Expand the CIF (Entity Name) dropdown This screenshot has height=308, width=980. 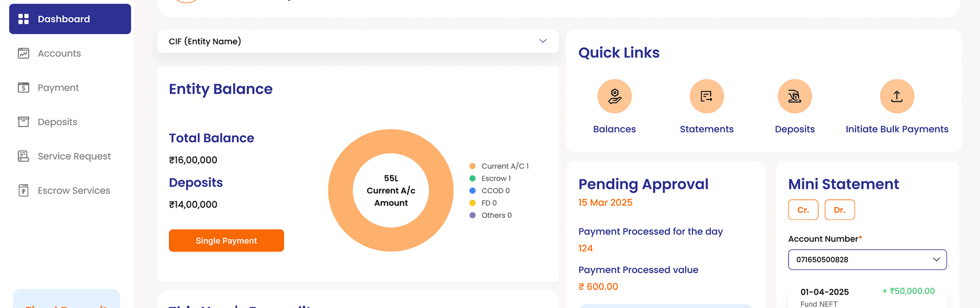[357, 41]
